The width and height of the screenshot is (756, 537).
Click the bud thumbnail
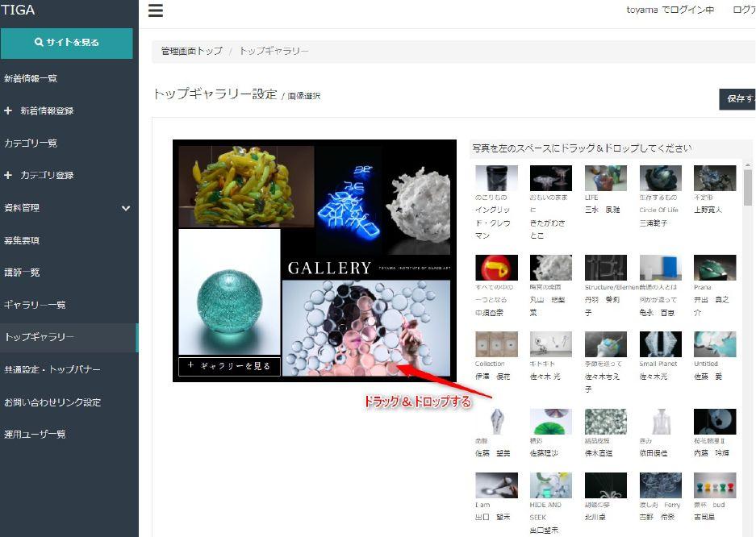click(x=715, y=485)
